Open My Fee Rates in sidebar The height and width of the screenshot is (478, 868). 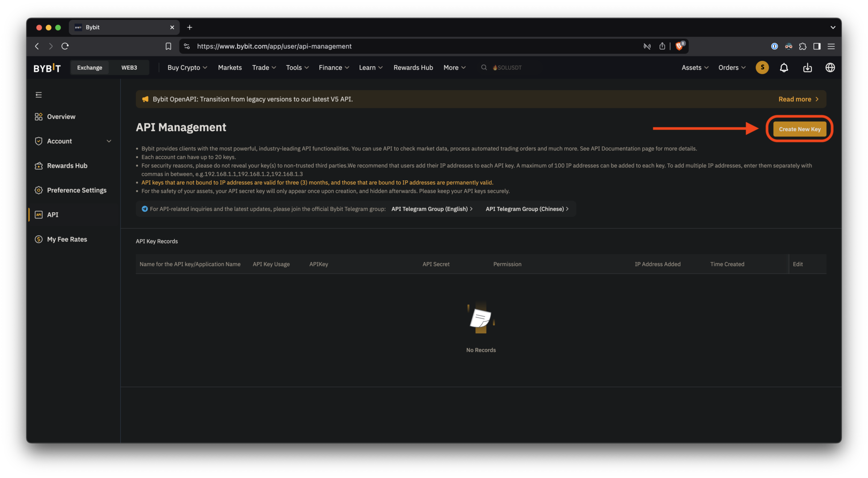tap(67, 239)
